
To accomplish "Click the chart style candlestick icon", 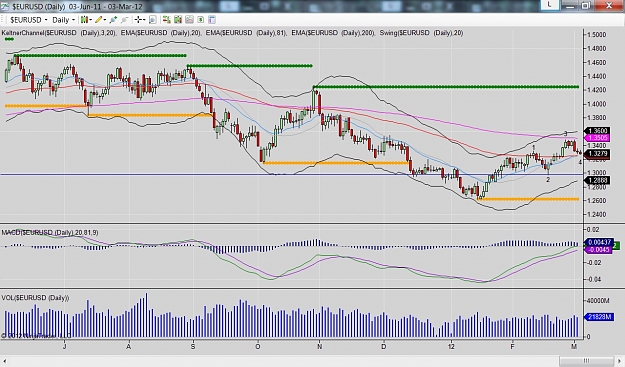I will (x=84, y=20).
